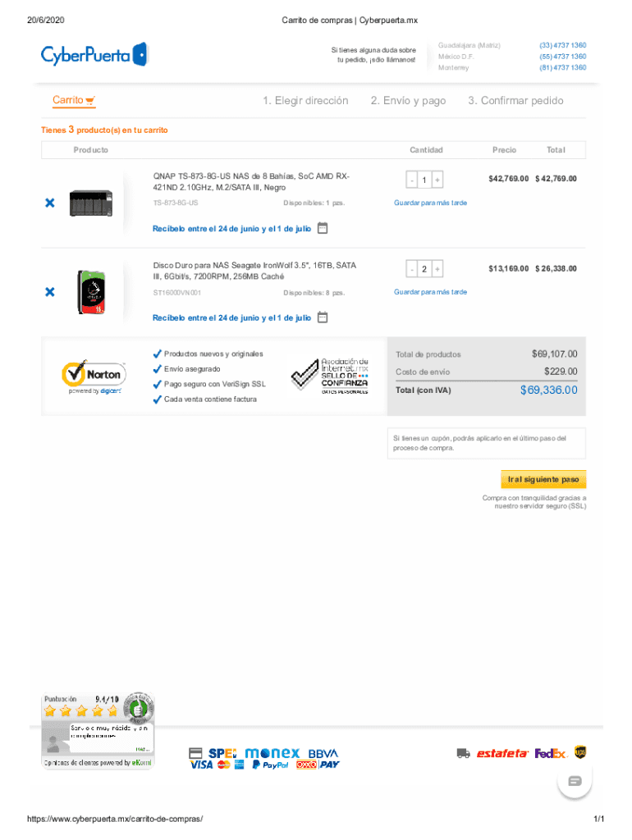The image size is (632, 840).
Task: Save QNAP NAS with Guardar para más tarde
Action: 430,203
